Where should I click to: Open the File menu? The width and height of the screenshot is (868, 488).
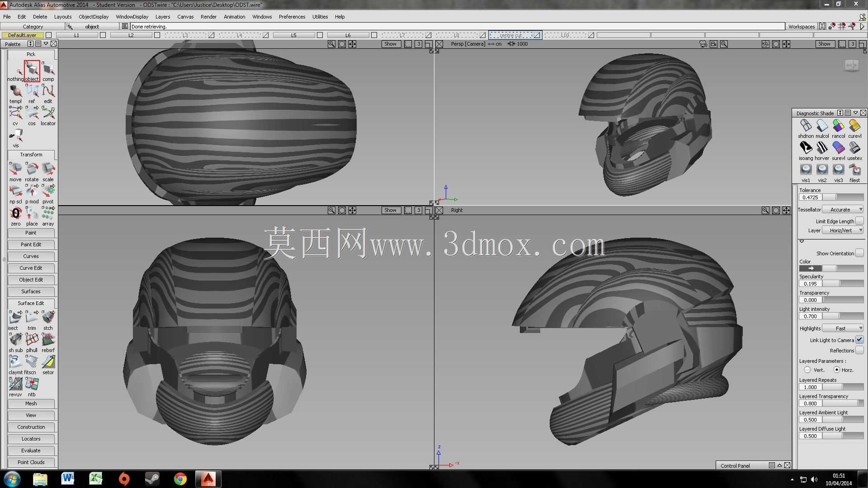click(7, 17)
